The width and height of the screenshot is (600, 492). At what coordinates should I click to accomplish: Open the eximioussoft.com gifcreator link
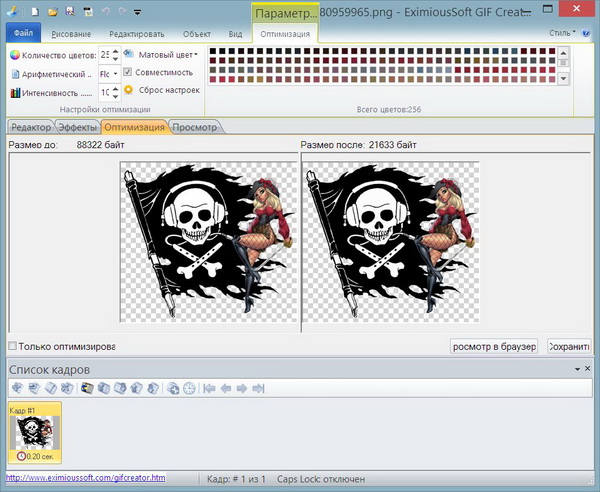click(86, 478)
